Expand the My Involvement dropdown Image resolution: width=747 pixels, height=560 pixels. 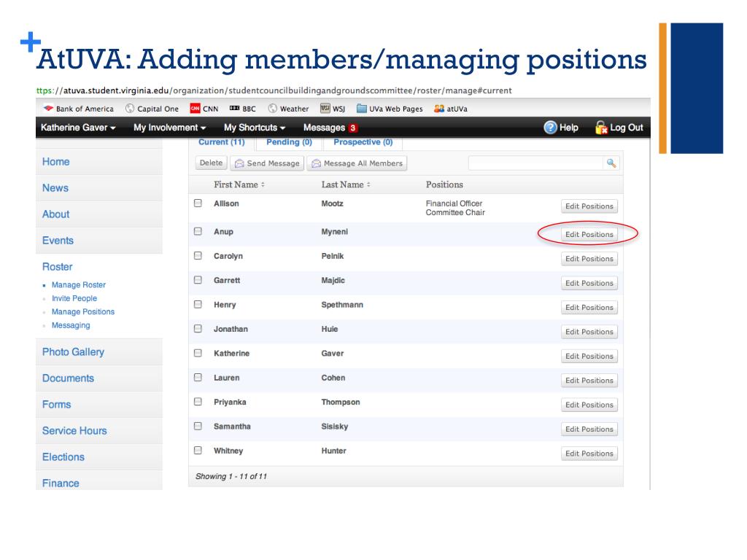click(x=169, y=128)
